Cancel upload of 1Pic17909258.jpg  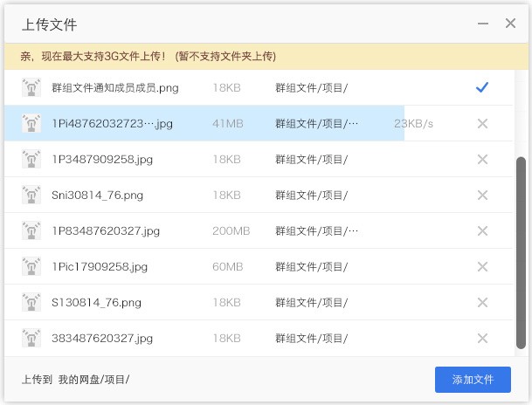(482, 267)
